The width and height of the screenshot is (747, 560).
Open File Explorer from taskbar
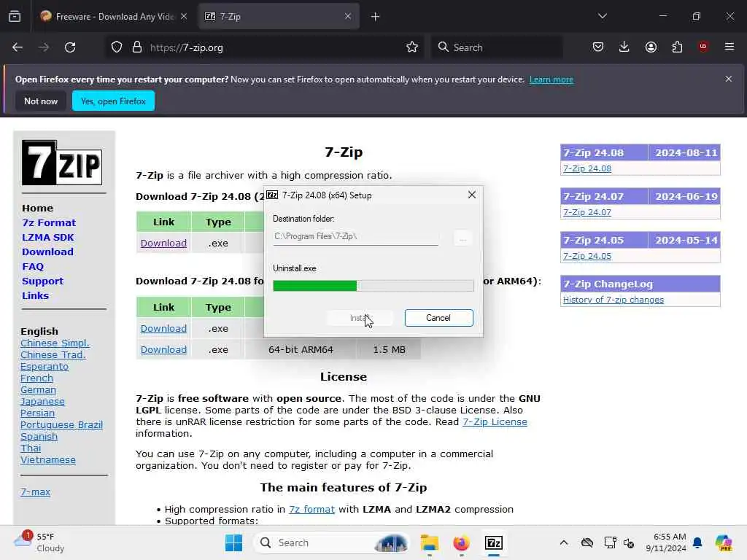[429, 542]
